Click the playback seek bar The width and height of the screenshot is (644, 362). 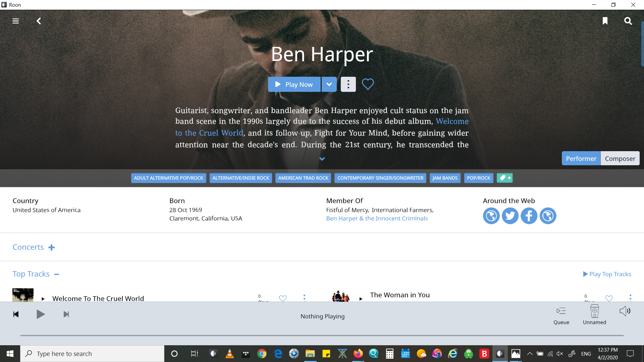(x=322, y=335)
